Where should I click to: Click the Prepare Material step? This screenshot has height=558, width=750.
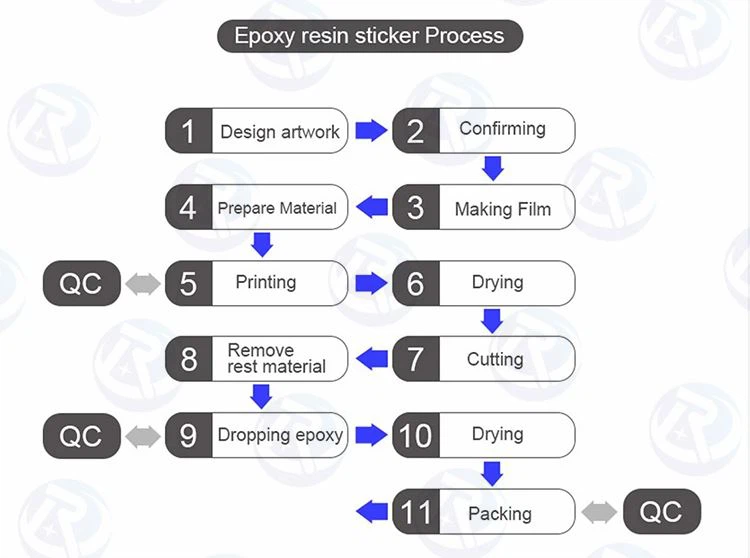[x=257, y=208]
